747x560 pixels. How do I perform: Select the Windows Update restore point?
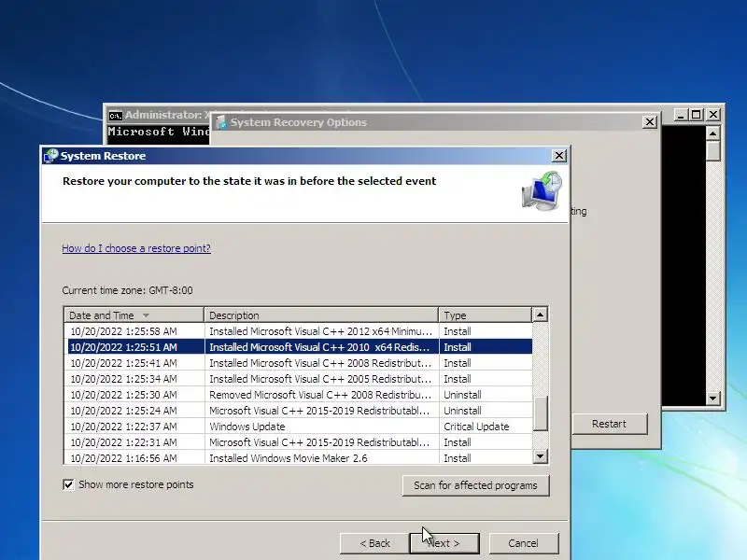[x=298, y=427]
